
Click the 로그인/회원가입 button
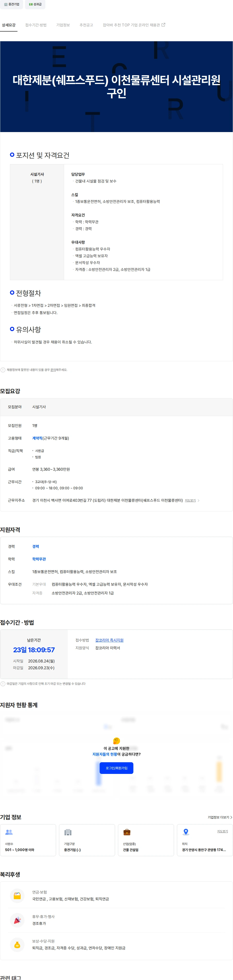pos(116,768)
